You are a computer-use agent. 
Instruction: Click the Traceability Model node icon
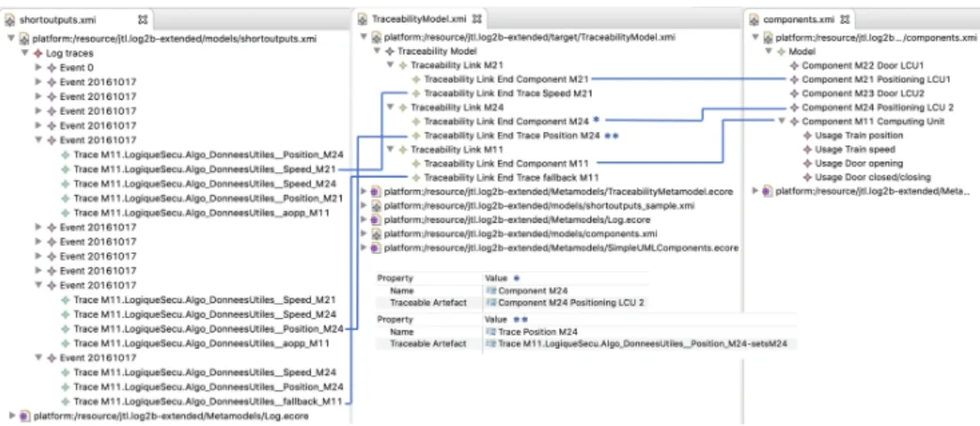[x=390, y=51]
